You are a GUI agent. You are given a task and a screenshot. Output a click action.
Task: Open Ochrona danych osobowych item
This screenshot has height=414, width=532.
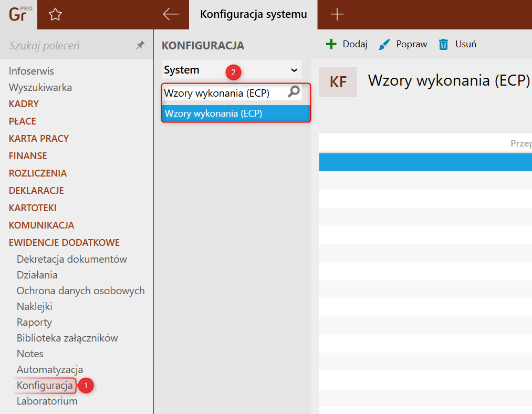coord(81,291)
